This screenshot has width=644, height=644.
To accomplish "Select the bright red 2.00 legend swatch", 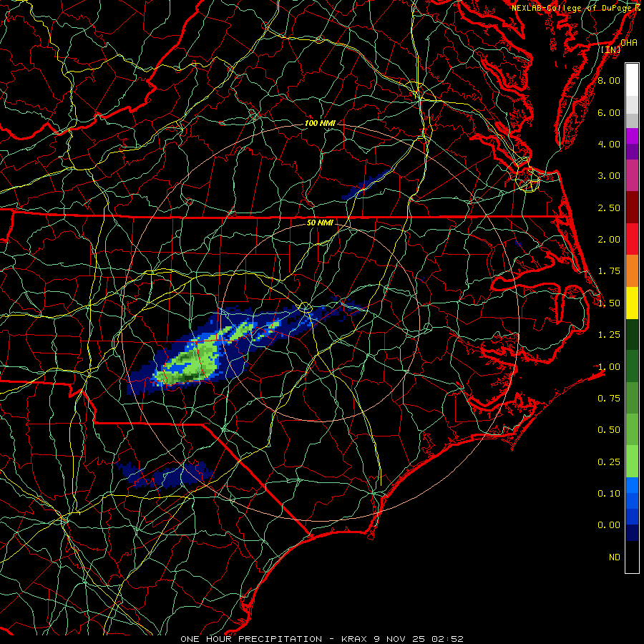I will point(632,239).
